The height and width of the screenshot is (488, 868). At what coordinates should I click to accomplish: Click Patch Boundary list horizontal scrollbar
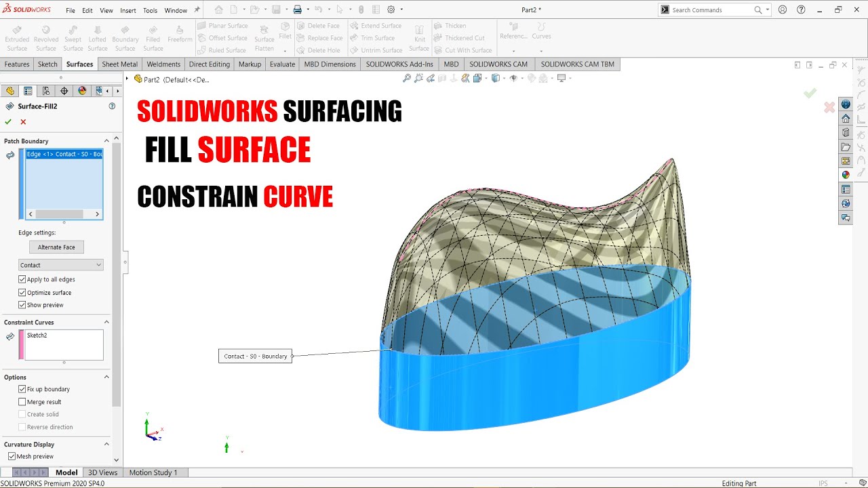click(64, 214)
